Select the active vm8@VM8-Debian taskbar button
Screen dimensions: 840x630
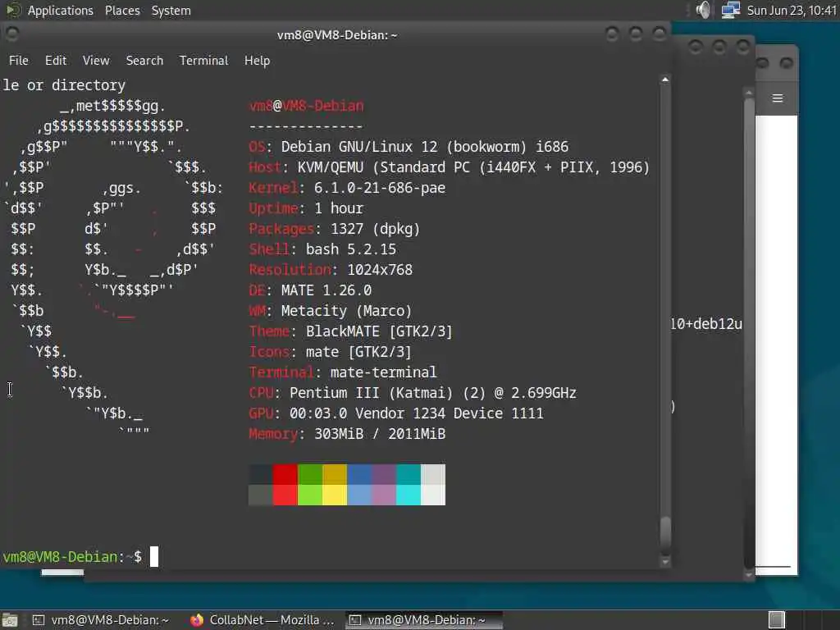pyautogui.click(x=423, y=620)
